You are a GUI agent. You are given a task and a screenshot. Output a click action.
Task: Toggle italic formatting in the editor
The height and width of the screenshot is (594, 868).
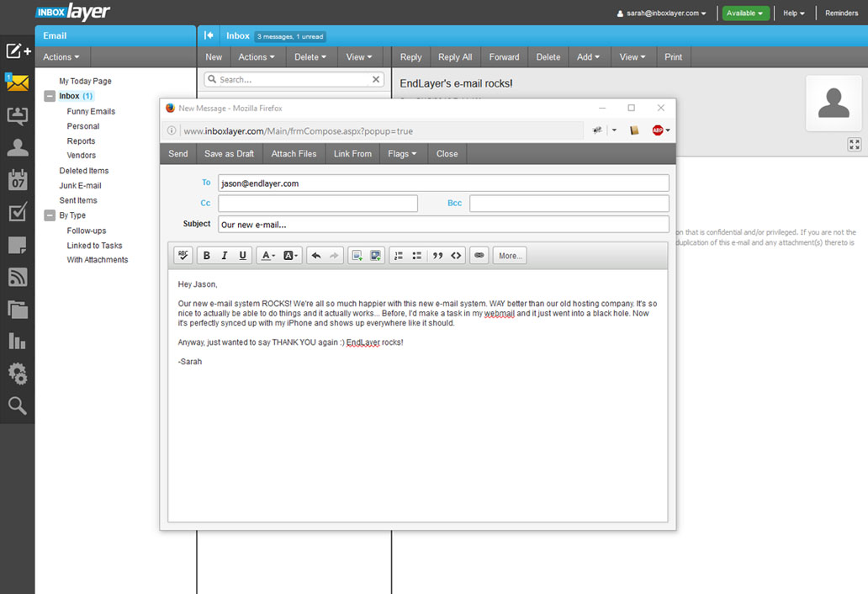tap(225, 256)
